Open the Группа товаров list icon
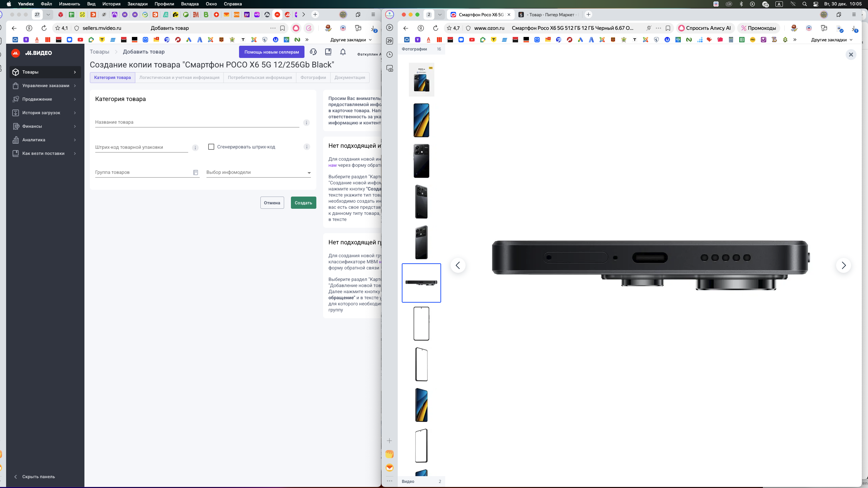The width and height of the screenshot is (868, 488). (x=196, y=172)
